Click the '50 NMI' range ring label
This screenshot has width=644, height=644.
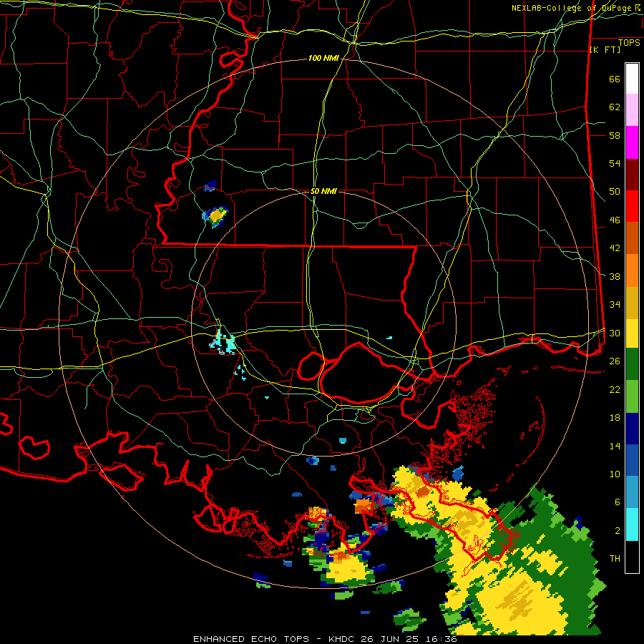pos(323,191)
